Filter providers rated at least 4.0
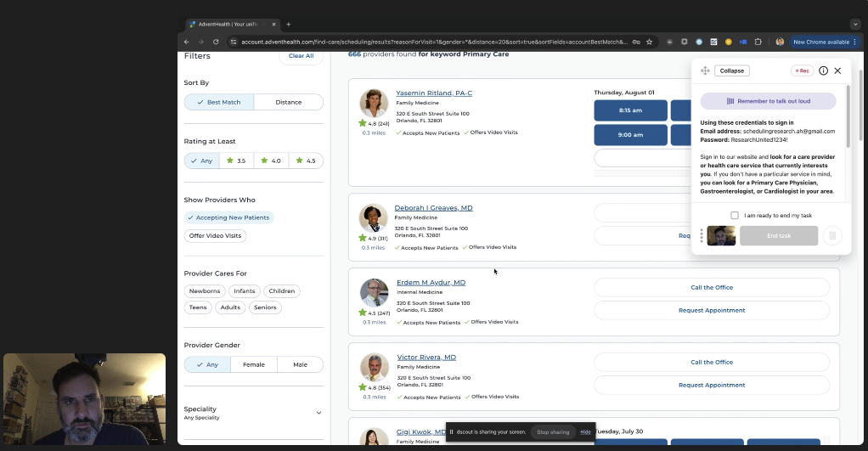Viewport: 868px width, 451px height. click(271, 161)
